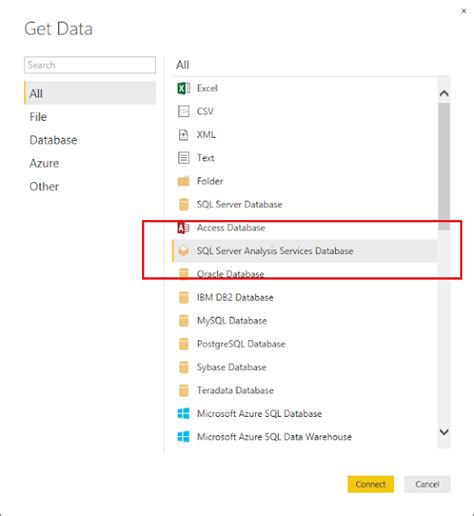Choose Microsoft Azure SQL Database entry
The width and height of the screenshot is (474, 516).
305,414
